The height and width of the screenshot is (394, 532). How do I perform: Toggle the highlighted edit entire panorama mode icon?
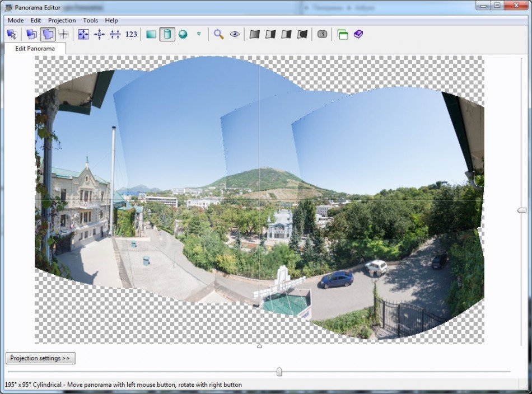click(48, 34)
